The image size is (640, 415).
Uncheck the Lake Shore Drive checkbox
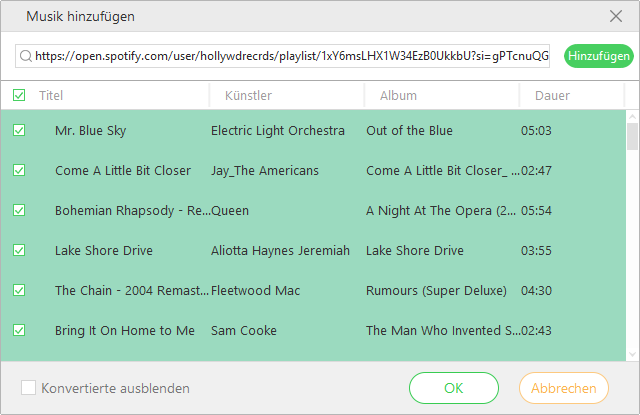click(19, 251)
